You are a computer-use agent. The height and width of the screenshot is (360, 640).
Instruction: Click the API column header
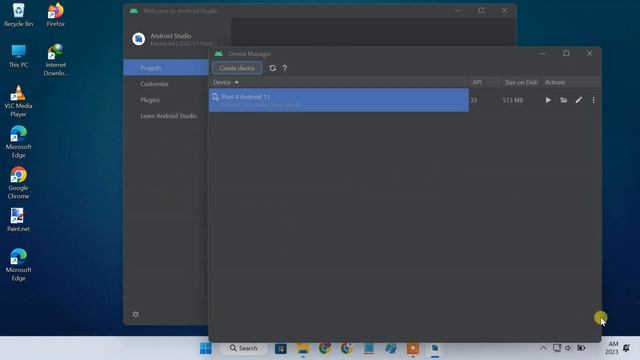[484, 82]
